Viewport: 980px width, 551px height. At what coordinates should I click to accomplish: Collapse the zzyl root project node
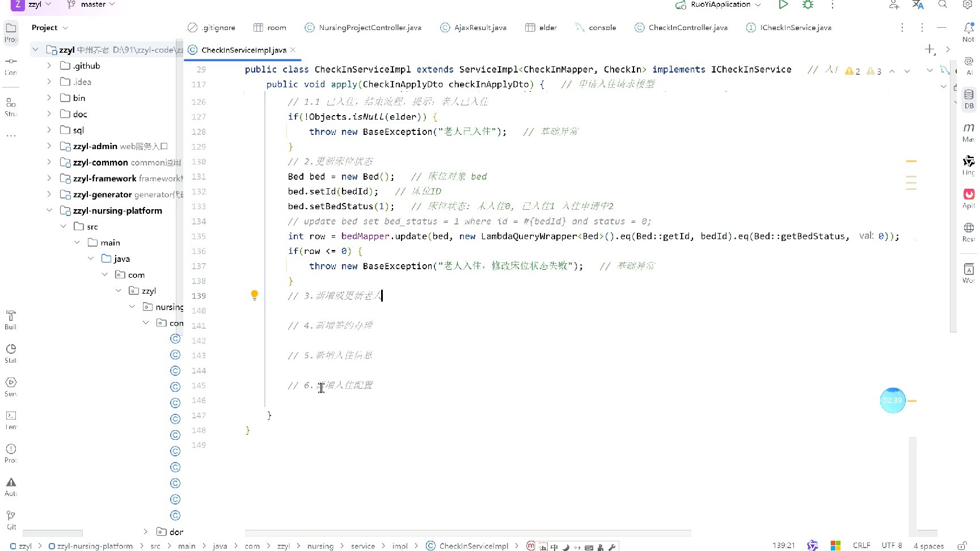pos(35,50)
